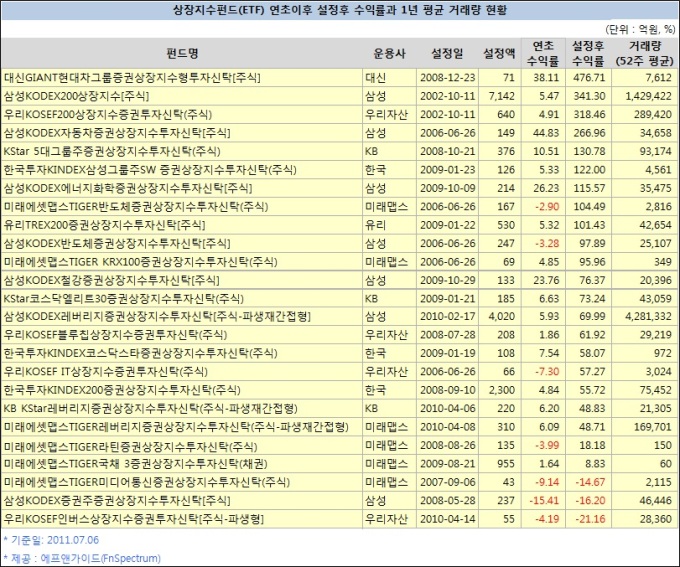Viewport: 680px width, 567px height.
Task: Select the 341.30 return since inception cell
Action: click(x=589, y=96)
